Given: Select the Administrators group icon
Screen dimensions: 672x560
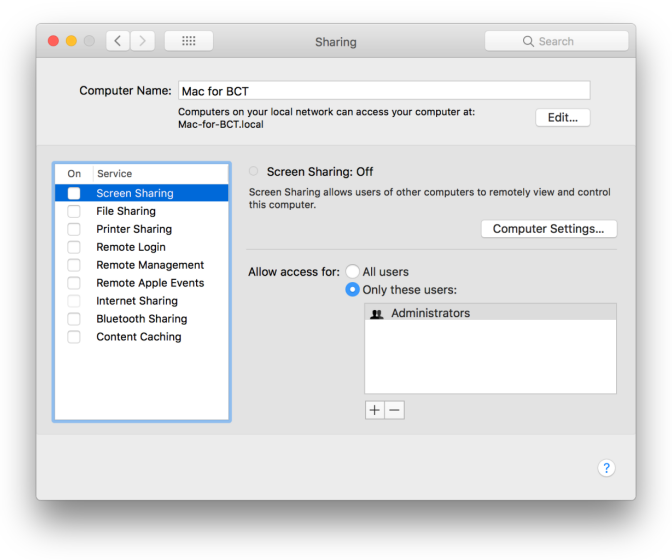Looking at the screenshot, I should point(376,314).
